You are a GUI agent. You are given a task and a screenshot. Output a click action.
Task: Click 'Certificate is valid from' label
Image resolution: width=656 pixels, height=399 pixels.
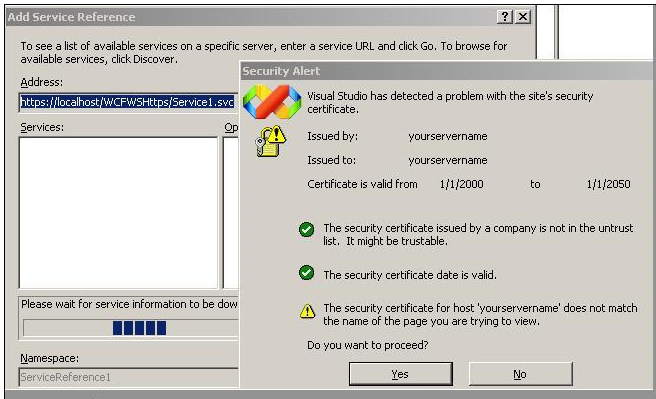coord(362,184)
